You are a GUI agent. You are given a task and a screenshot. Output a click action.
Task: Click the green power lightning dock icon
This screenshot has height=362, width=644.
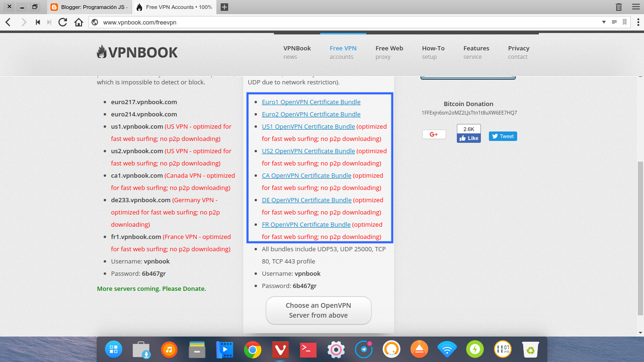pyautogui.click(x=475, y=349)
